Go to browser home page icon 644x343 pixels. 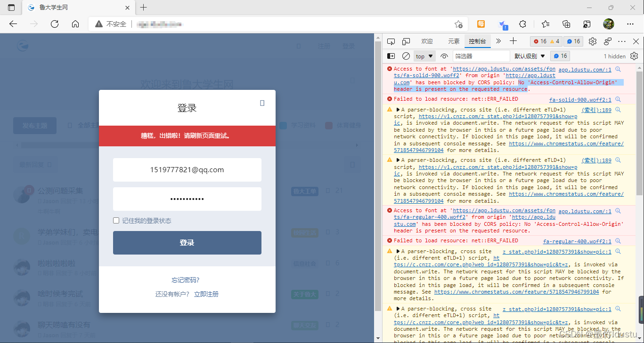click(75, 24)
